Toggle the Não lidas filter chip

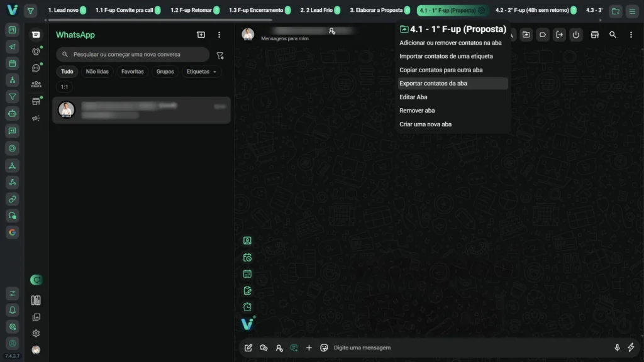[x=97, y=72]
